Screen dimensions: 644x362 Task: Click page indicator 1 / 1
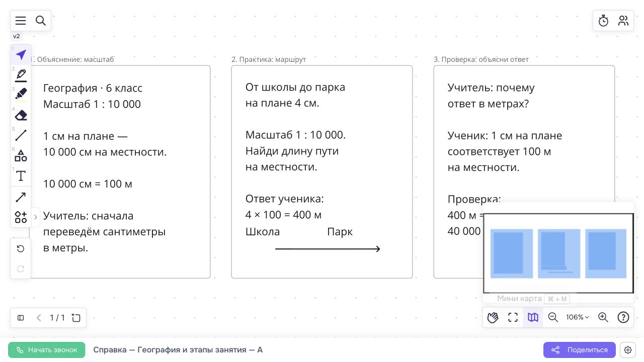57,318
